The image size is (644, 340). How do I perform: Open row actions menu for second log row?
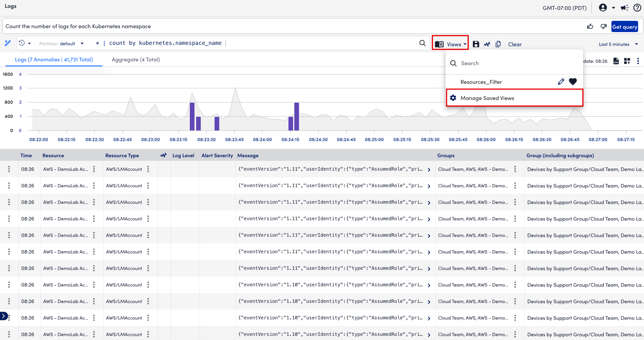click(9, 186)
